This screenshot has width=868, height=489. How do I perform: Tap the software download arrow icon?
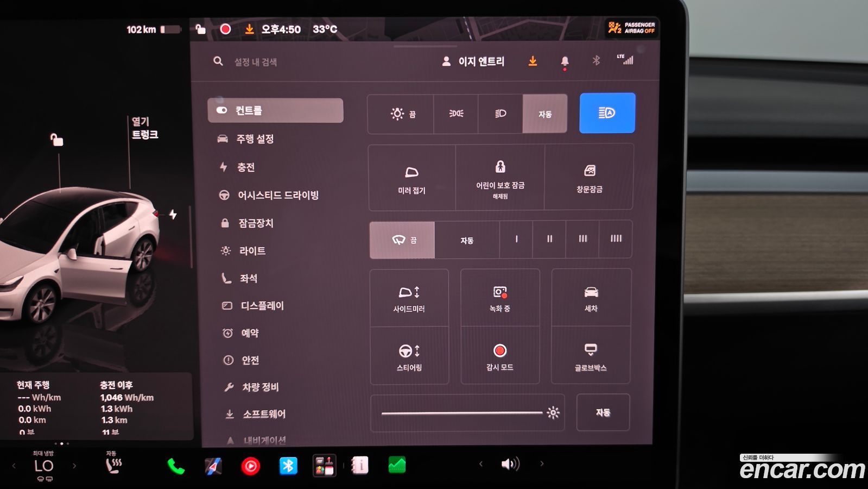click(x=533, y=61)
